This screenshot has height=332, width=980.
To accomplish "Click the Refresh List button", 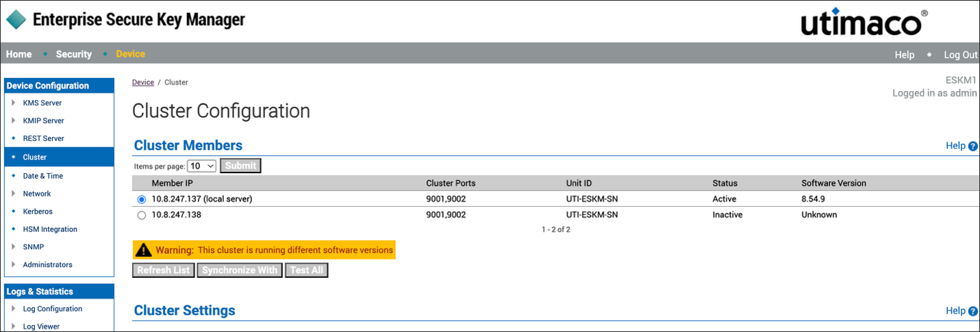I will 164,270.
